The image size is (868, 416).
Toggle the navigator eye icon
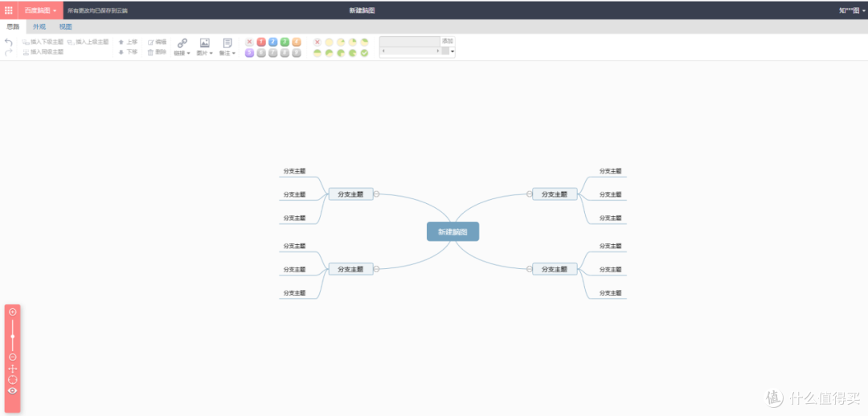(x=13, y=390)
